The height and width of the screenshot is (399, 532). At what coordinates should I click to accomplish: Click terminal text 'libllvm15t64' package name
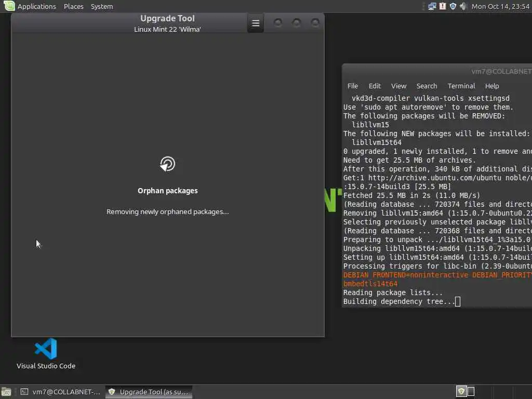[377, 142]
